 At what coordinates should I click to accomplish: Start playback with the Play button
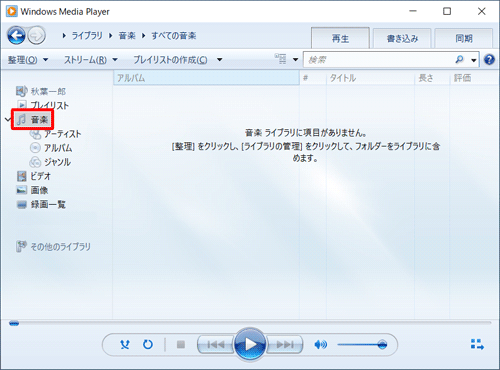pos(250,344)
